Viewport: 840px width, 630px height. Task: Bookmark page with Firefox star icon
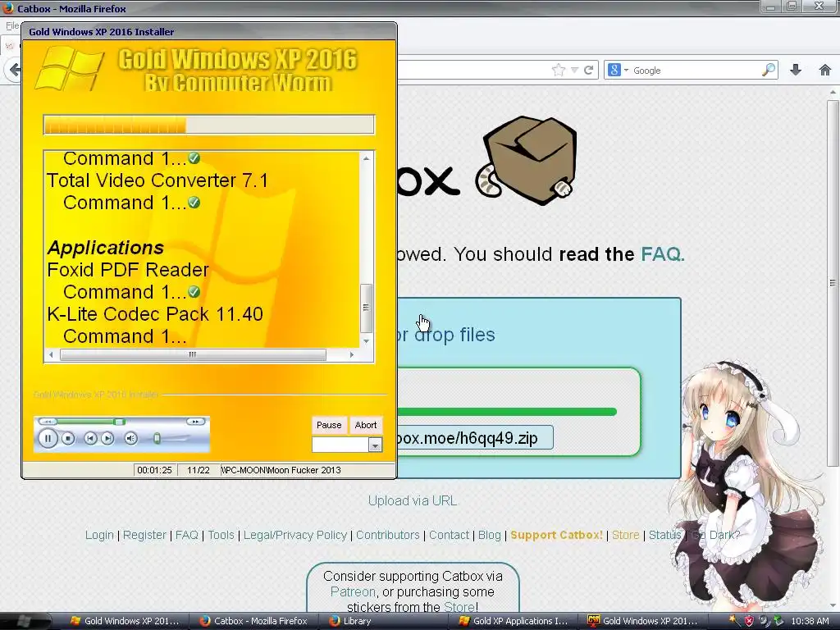(558, 71)
